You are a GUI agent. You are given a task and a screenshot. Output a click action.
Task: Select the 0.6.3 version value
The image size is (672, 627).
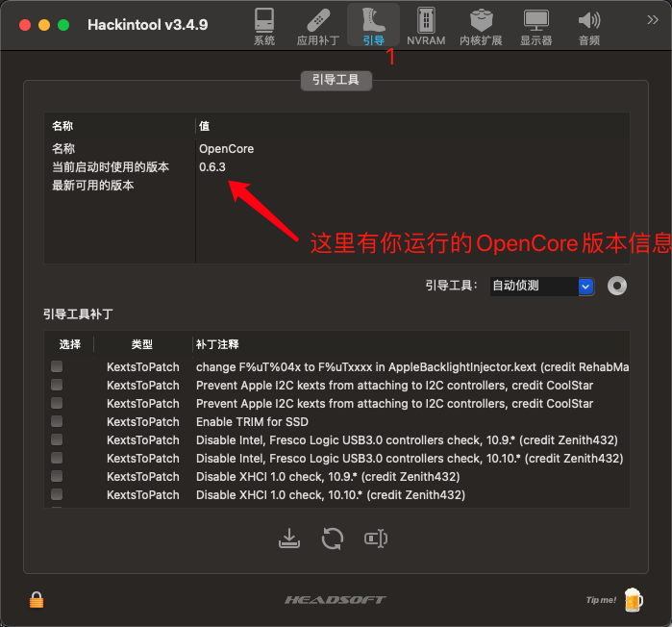coord(212,167)
